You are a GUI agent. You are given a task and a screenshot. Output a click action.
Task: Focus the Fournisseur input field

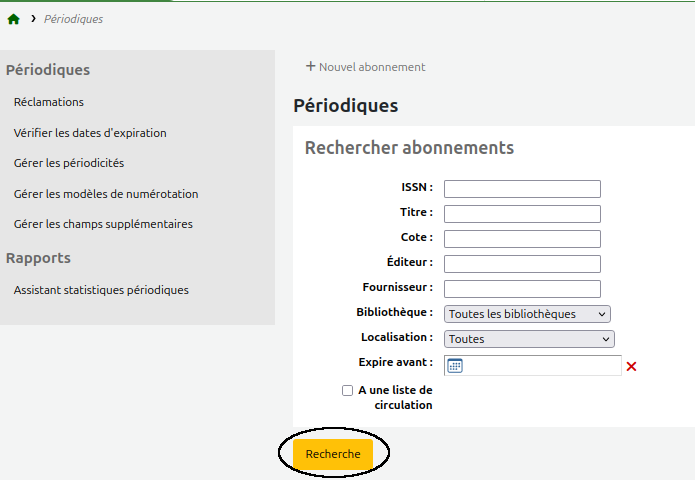tap(522, 289)
